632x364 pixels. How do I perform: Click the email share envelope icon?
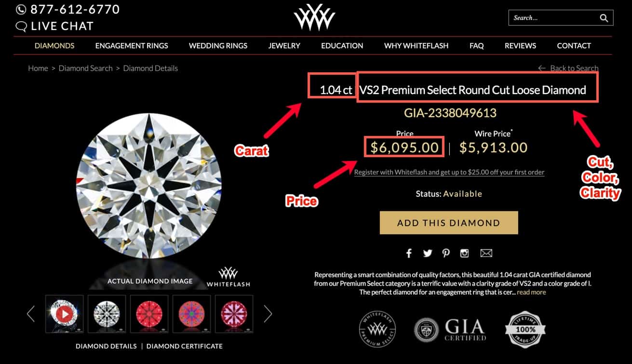[486, 253]
